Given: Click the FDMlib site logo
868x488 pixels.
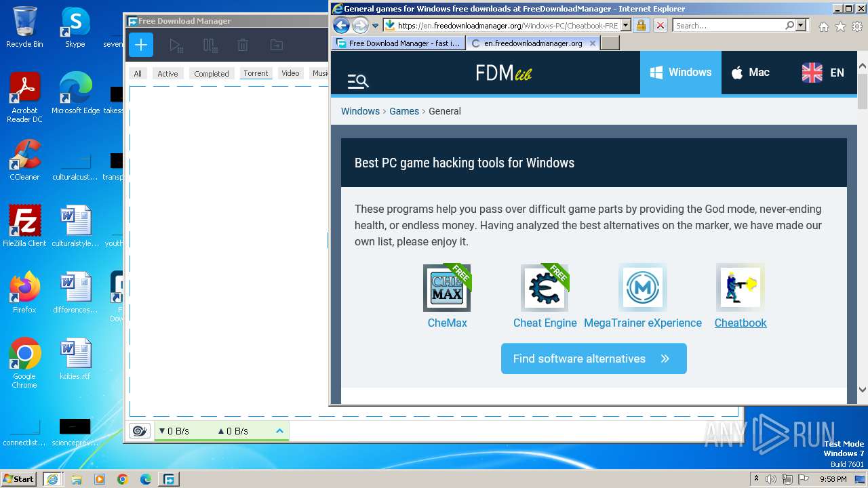Looking at the screenshot, I should tap(504, 73).
